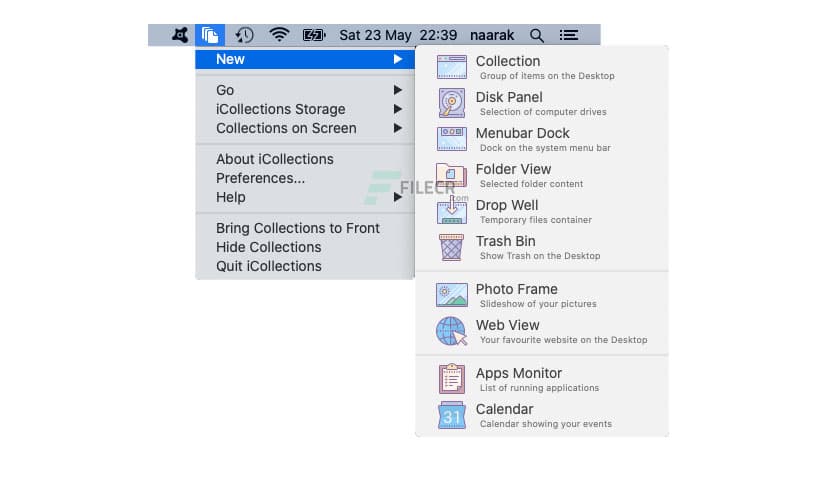The image size is (836, 484).
Task: Open the Help menu item
Action: pyautogui.click(x=305, y=197)
